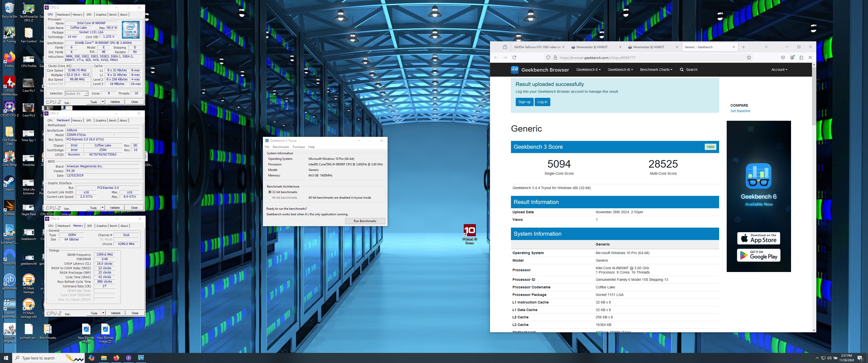This screenshot has height=363, width=868.
Task: Open the PCMark 10 Demo desktop icon
Action: 470,234
